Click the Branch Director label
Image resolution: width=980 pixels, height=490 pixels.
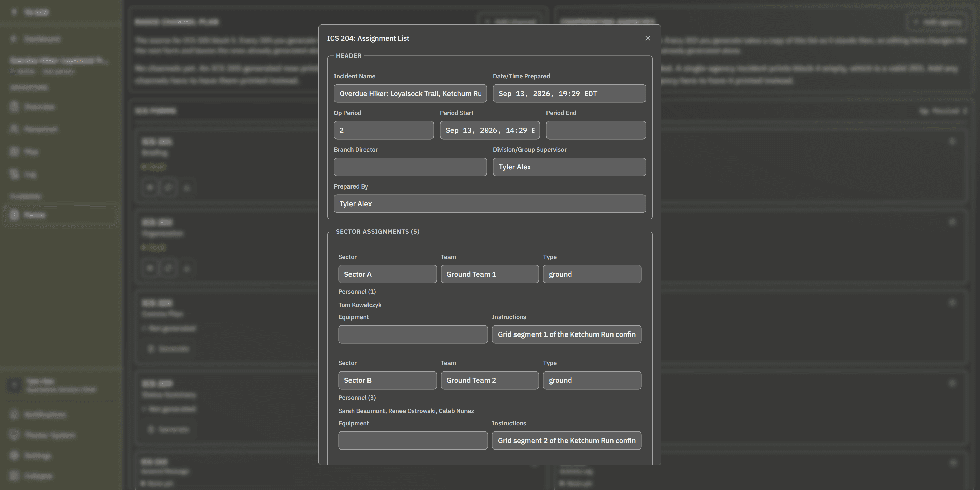(356, 149)
